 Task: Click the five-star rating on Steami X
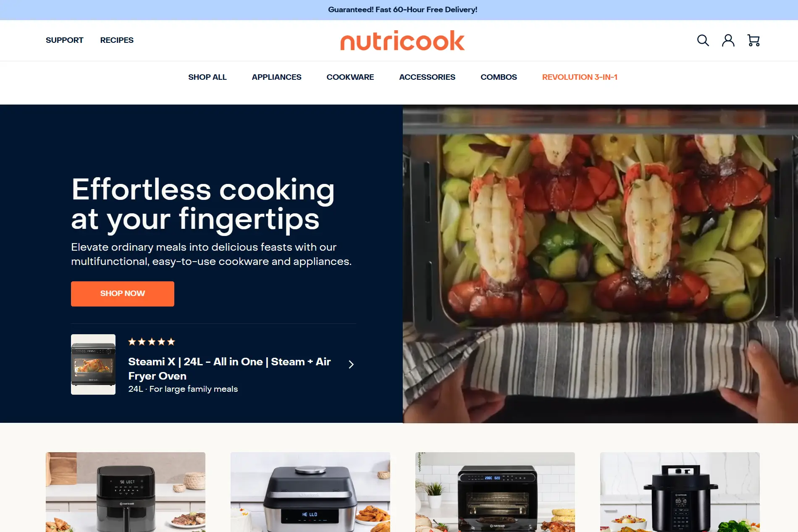click(x=152, y=342)
